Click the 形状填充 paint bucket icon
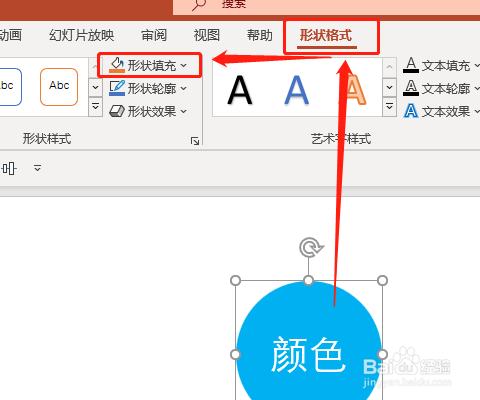This screenshot has height=400, width=480. 117,65
